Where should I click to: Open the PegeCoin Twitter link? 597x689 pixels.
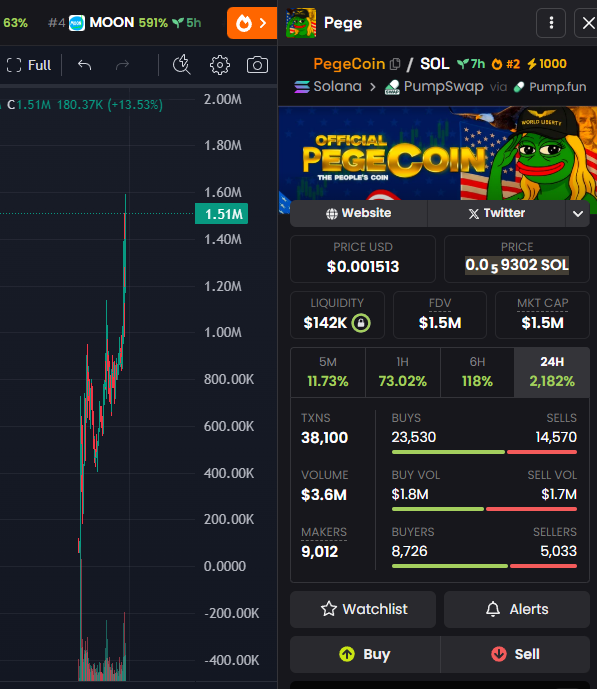(496, 213)
